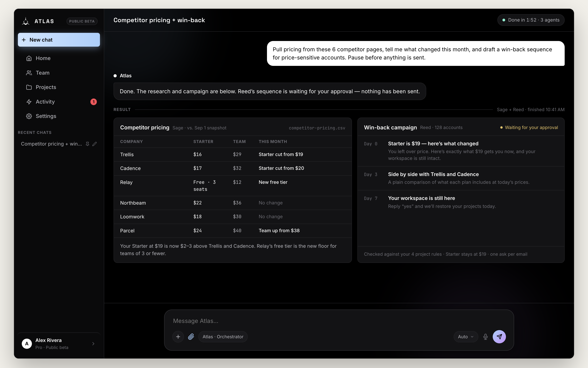Click the Atlas · Orchestrator chip
588x368 pixels.
click(x=223, y=337)
